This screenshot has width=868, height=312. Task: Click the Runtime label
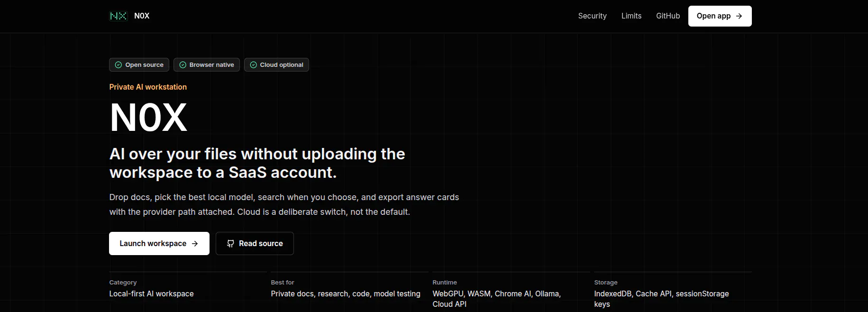point(445,282)
